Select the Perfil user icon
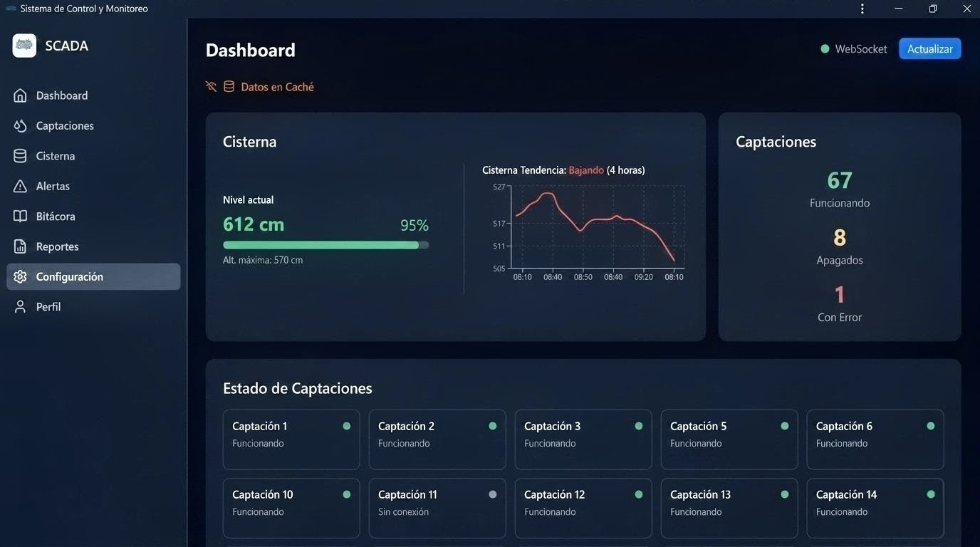The height and width of the screenshot is (547, 980). coord(20,306)
